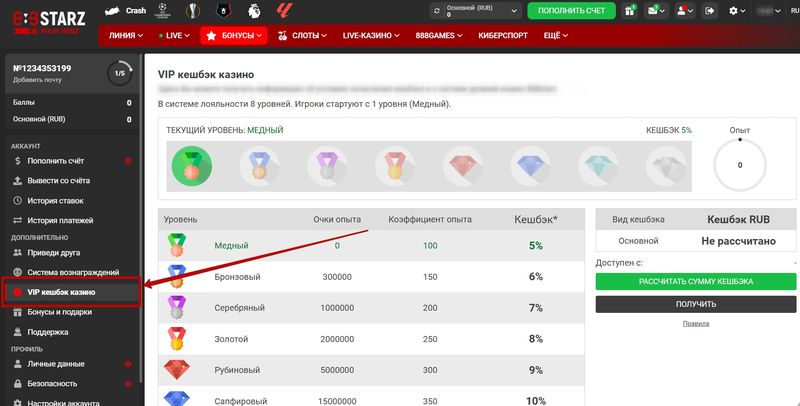
Task: Click the Ruby gem level icon
Action: (459, 164)
